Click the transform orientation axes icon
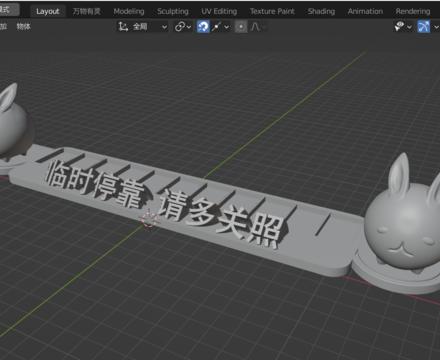Viewport: 440px width, 360px height. 123,27
